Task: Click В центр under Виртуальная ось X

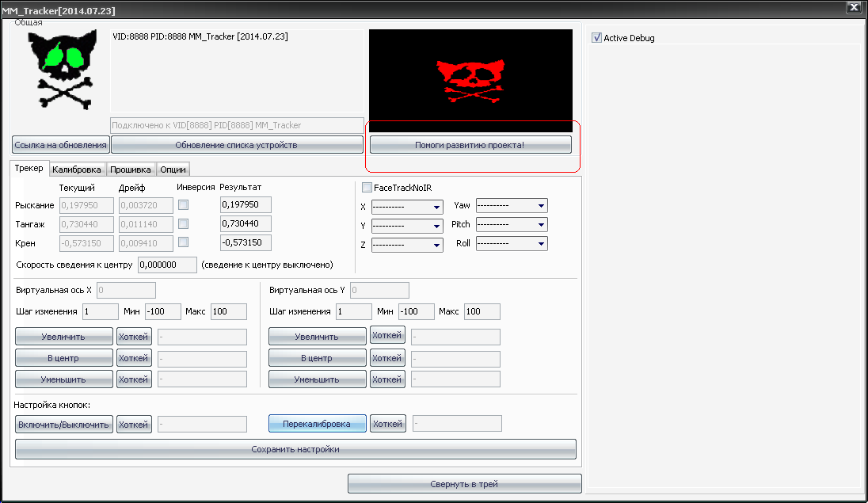Action: (x=63, y=358)
